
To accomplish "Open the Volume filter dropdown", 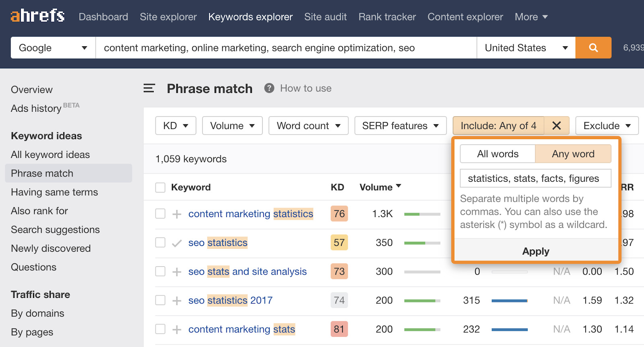I will [232, 126].
